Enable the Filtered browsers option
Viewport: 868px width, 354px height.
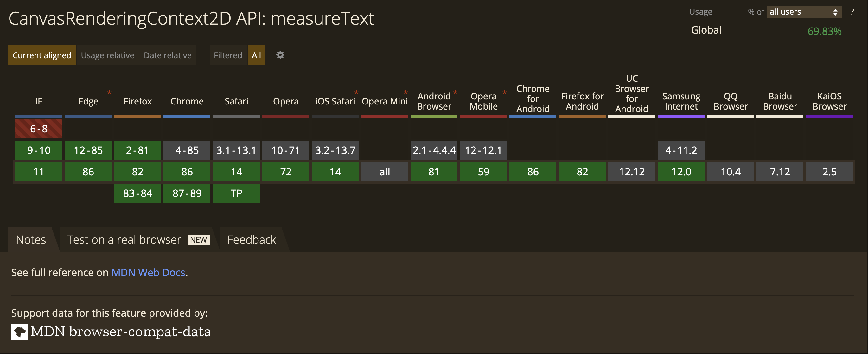228,55
